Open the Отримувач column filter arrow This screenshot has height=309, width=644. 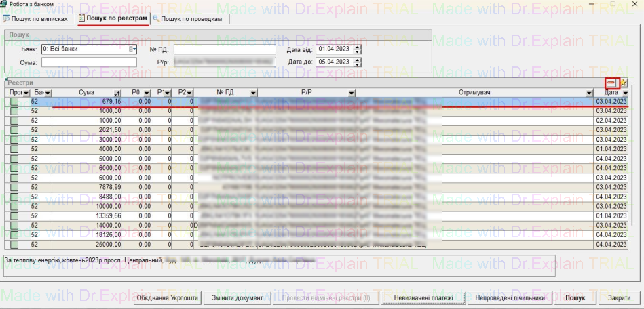pyautogui.click(x=589, y=92)
